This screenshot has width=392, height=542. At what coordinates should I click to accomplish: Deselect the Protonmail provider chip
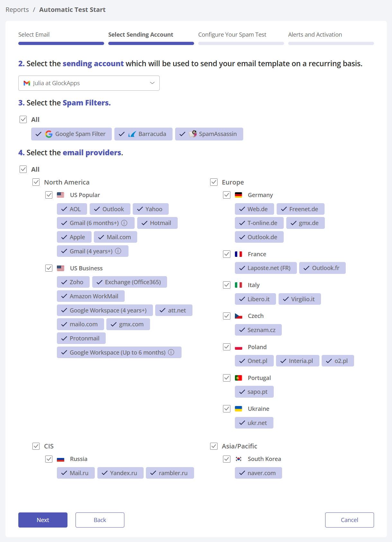[81, 338]
